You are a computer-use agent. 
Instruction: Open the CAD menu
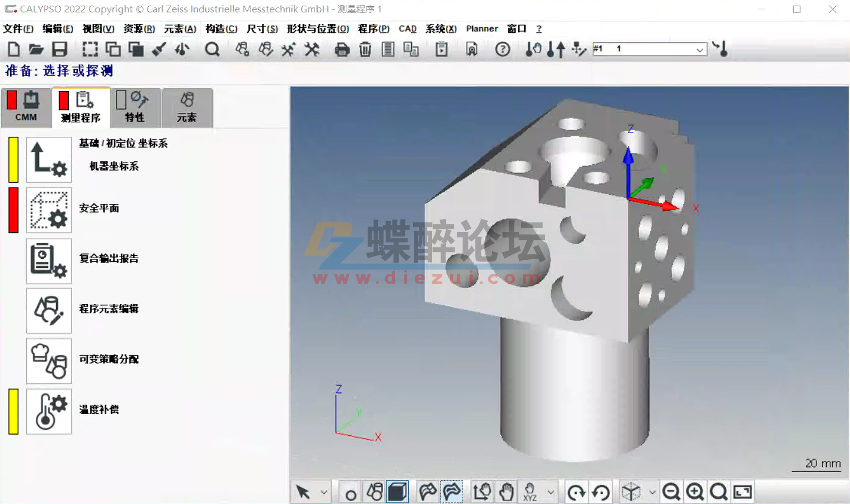click(407, 29)
